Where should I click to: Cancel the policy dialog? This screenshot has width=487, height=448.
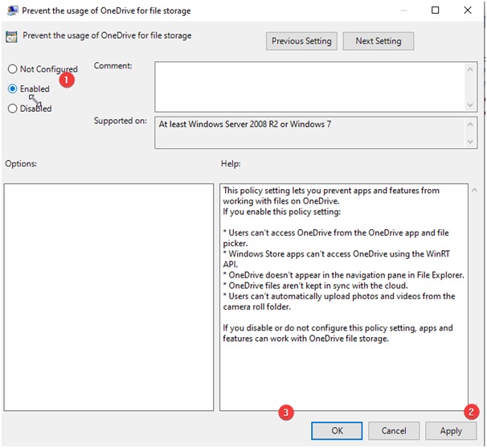pos(394,430)
